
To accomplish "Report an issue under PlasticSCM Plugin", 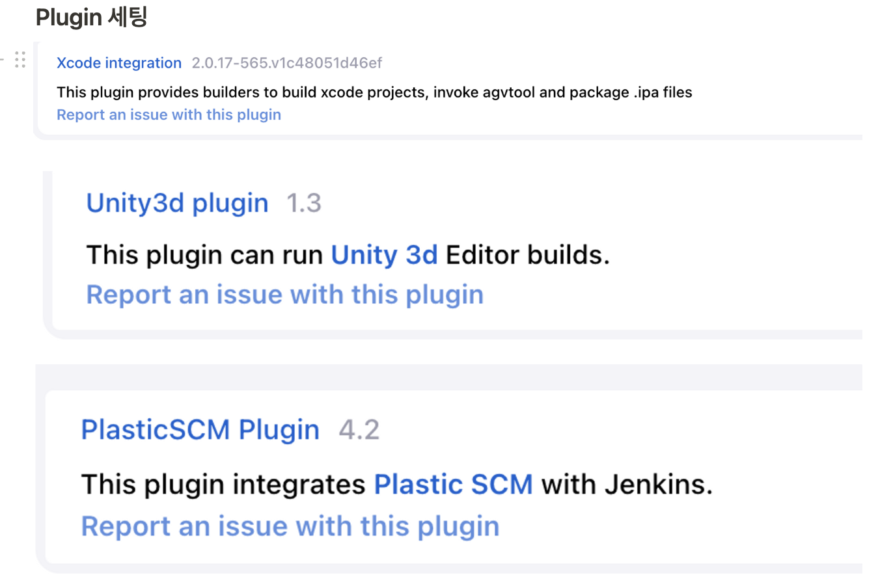I will 290,526.
